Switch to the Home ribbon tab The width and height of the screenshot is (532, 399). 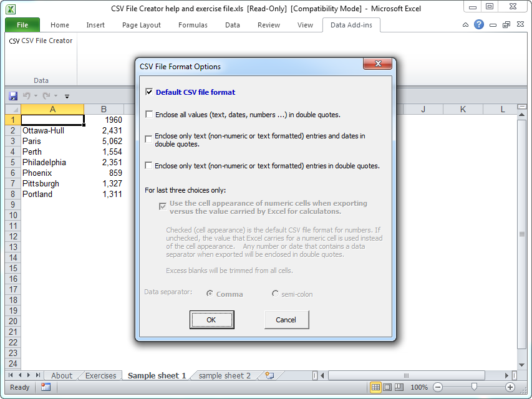(60, 25)
